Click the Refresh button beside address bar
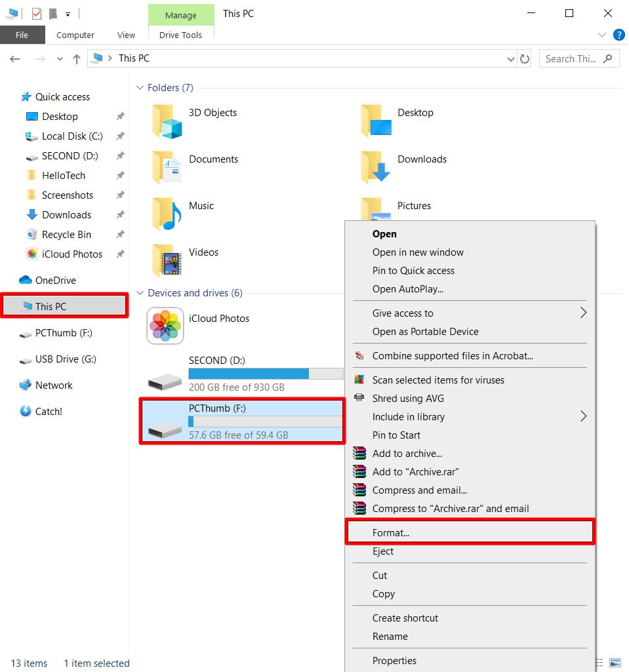The width and height of the screenshot is (629, 672). 525,59
